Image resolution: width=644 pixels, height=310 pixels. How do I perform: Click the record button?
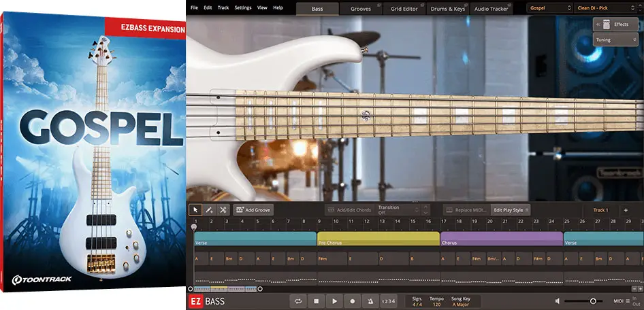click(x=352, y=301)
